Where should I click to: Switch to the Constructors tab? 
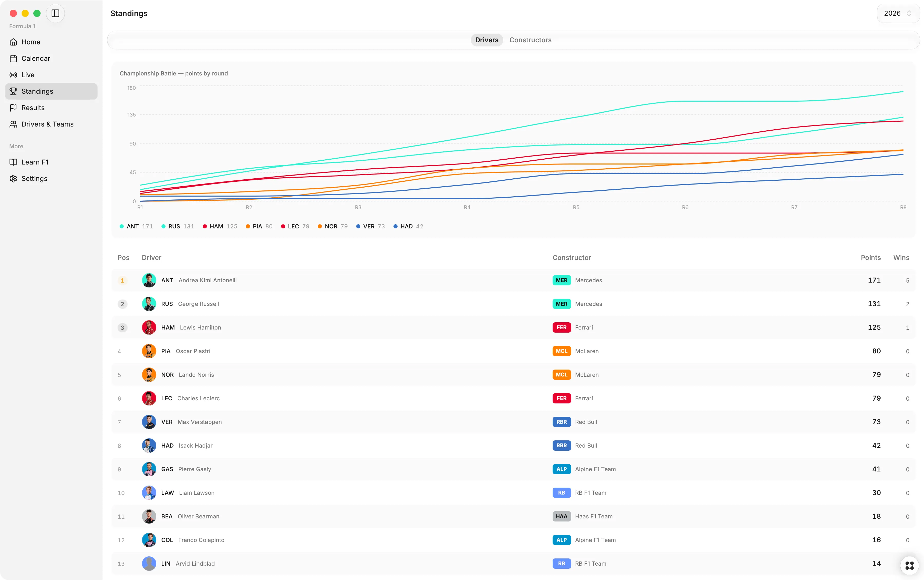point(530,40)
